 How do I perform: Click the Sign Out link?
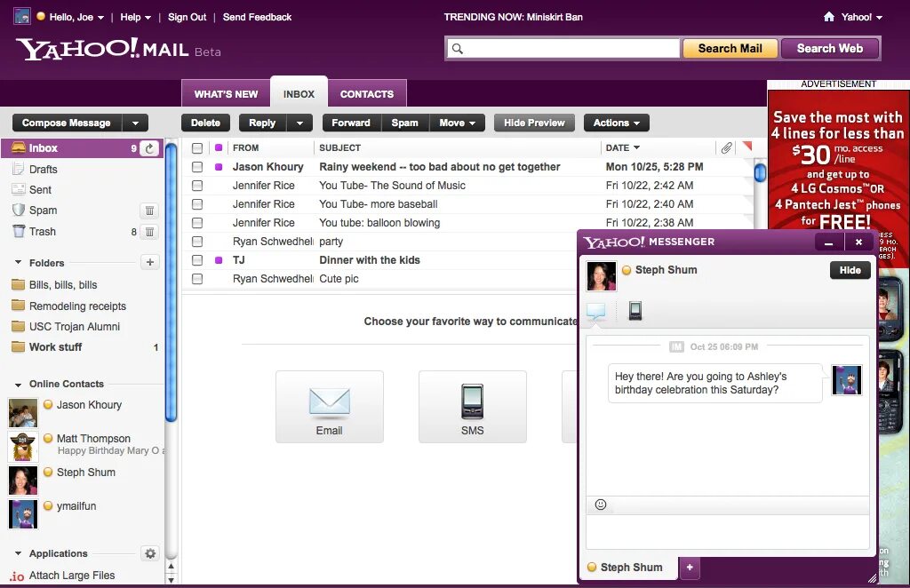[x=187, y=18]
